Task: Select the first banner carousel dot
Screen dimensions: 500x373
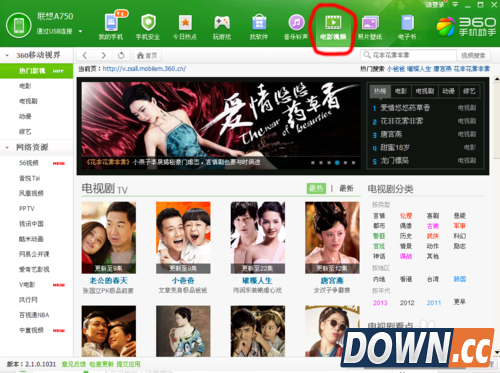Action: [313, 163]
